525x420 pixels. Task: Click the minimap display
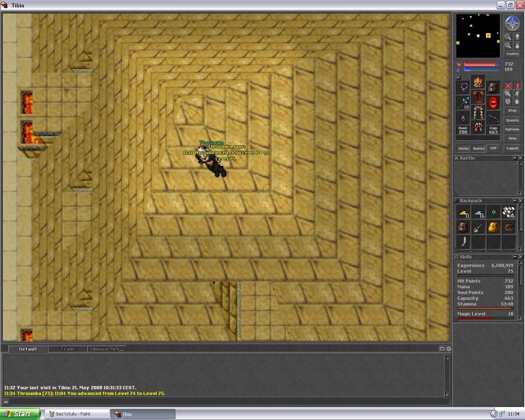[x=478, y=36]
